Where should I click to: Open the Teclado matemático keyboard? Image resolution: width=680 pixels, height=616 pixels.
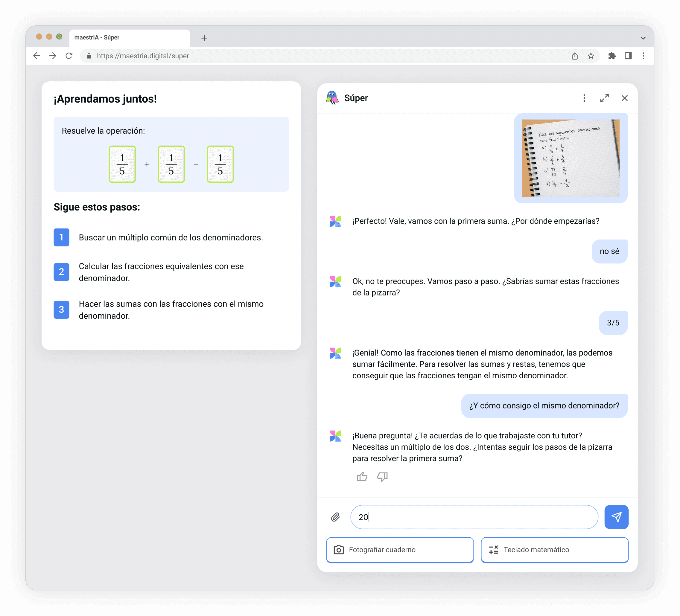point(555,550)
